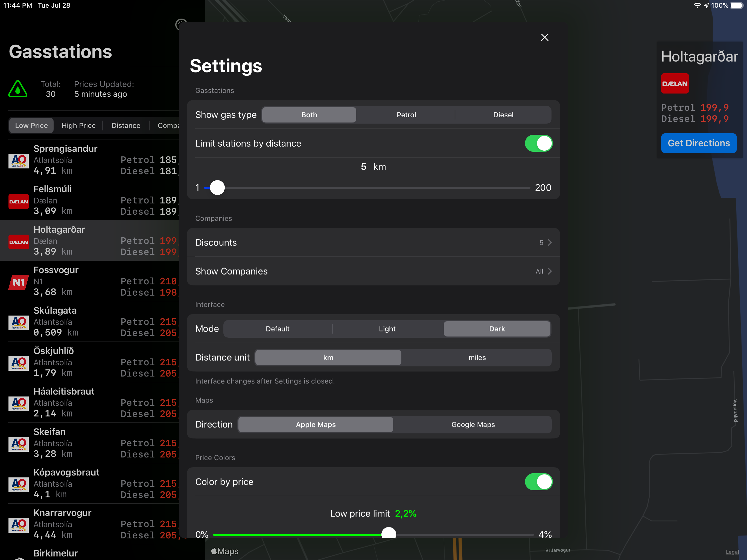Turn off Color by price toggle

(538, 482)
